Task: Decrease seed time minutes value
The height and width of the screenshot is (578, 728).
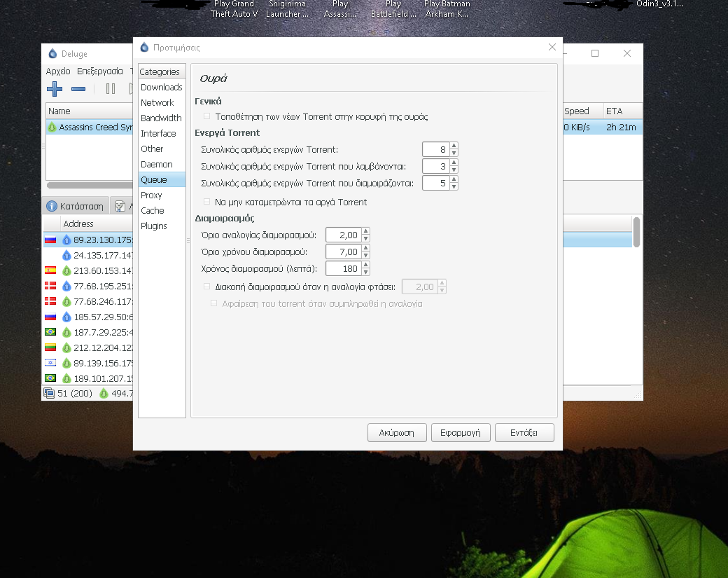Action: coord(366,273)
